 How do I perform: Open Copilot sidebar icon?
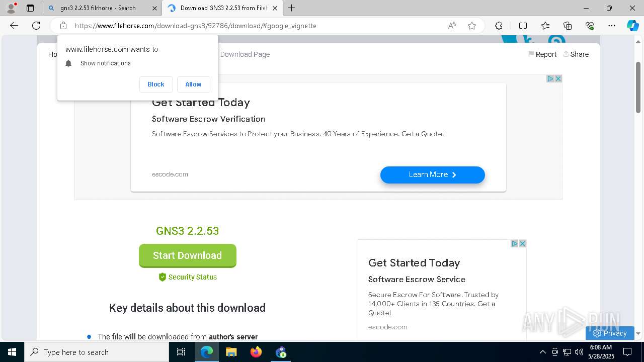632,26
